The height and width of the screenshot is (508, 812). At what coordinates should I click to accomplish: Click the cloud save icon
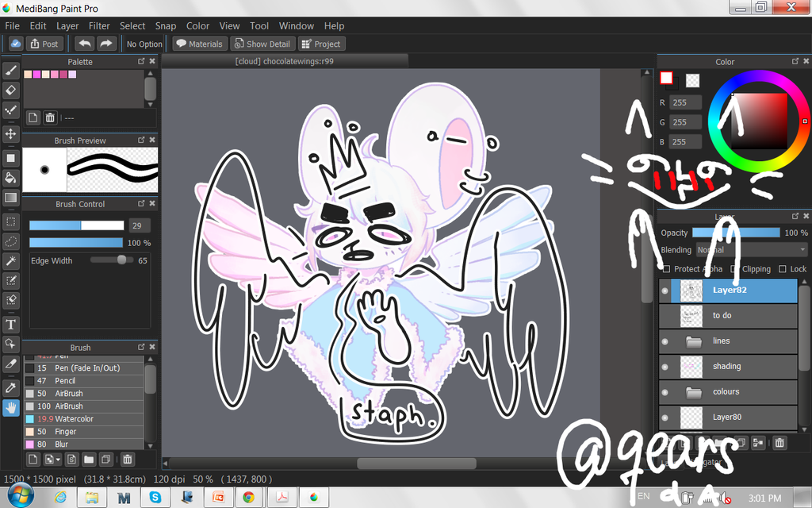16,44
